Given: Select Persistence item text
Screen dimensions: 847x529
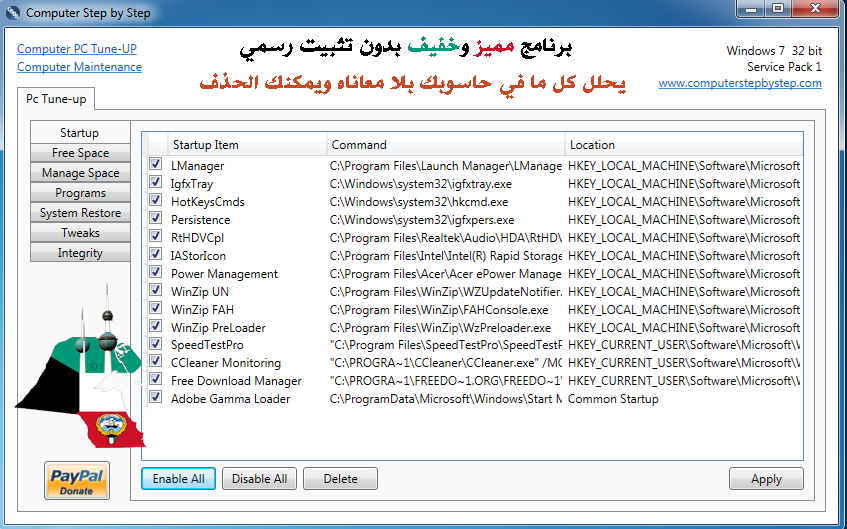Looking at the screenshot, I should [x=200, y=220].
